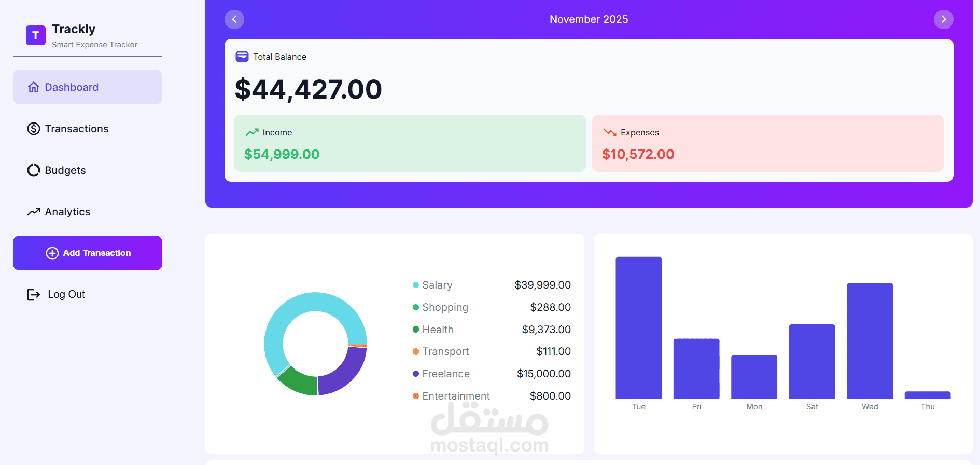
Task: Click the Trackly logo icon
Action: tap(36, 35)
